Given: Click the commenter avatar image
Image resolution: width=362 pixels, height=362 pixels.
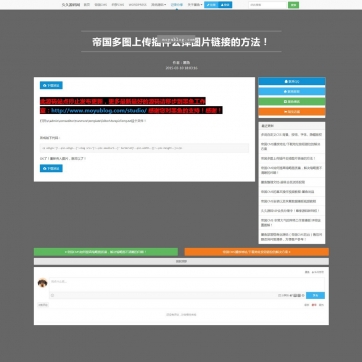Looking at the screenshot, I should coord(42,283).
